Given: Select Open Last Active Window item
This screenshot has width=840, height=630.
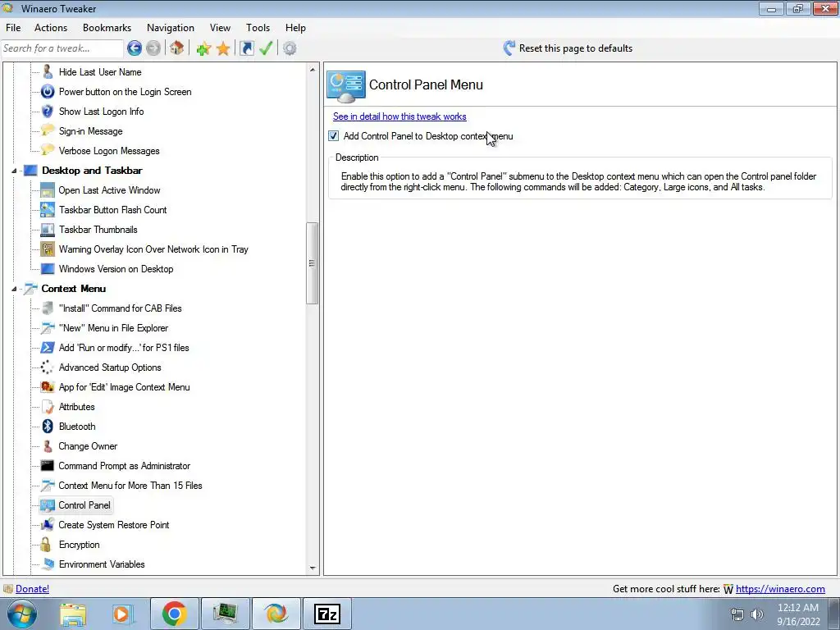Looking at the screenshot, I should [x=109, y=190].
